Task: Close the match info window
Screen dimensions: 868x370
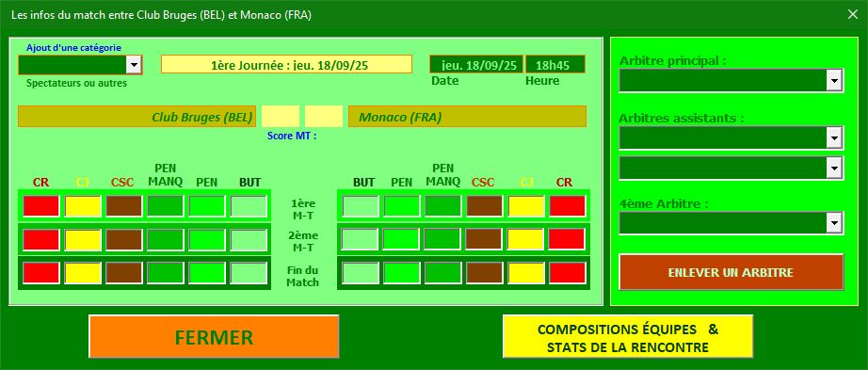Action: click(x=853, y=14)
